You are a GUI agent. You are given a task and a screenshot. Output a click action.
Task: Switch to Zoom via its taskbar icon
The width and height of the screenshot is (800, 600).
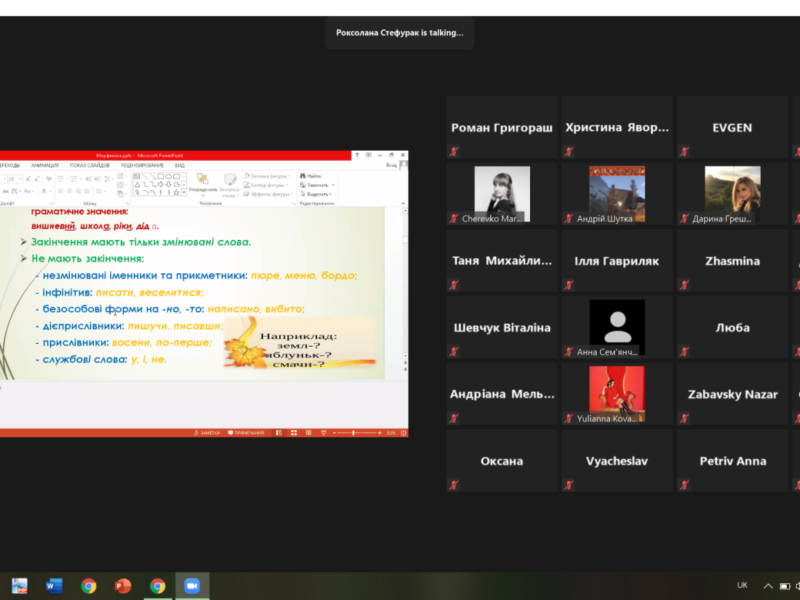coord(192,586)
